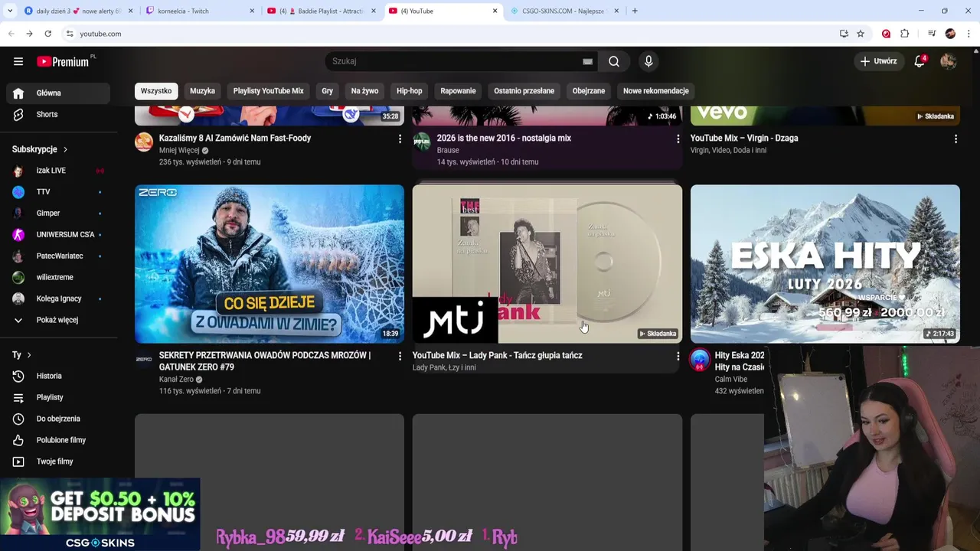Open Chrome three-dot menu
Screen dimensions: 980x551
[x=969, y=34]
